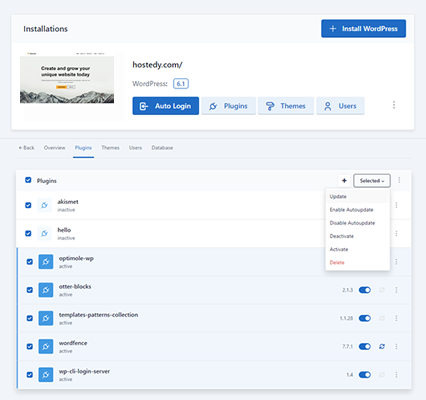The width and height of the screenshot is (426, 400).
Task: Choose Update from the Selected menu
Action: (357, 197)
